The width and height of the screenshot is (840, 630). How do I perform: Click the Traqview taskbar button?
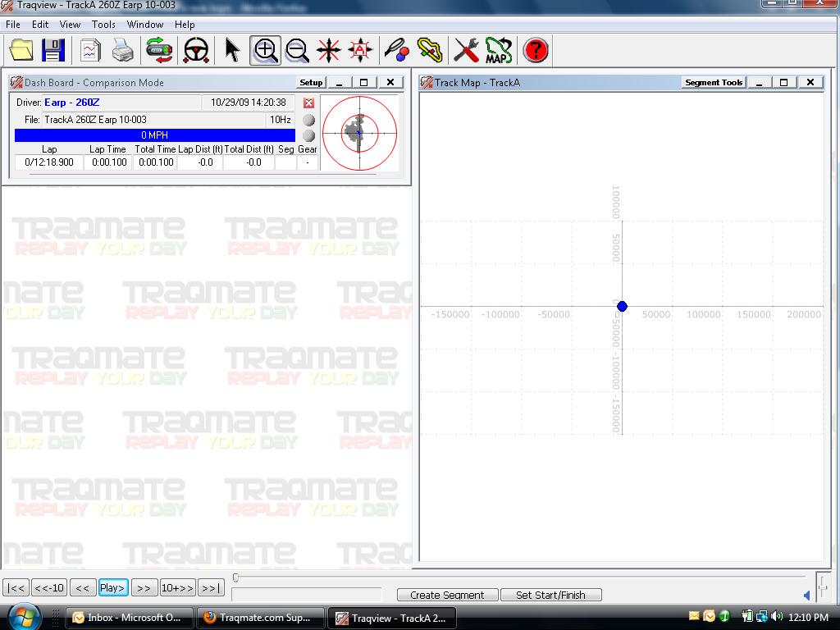[x=392, y=618]
